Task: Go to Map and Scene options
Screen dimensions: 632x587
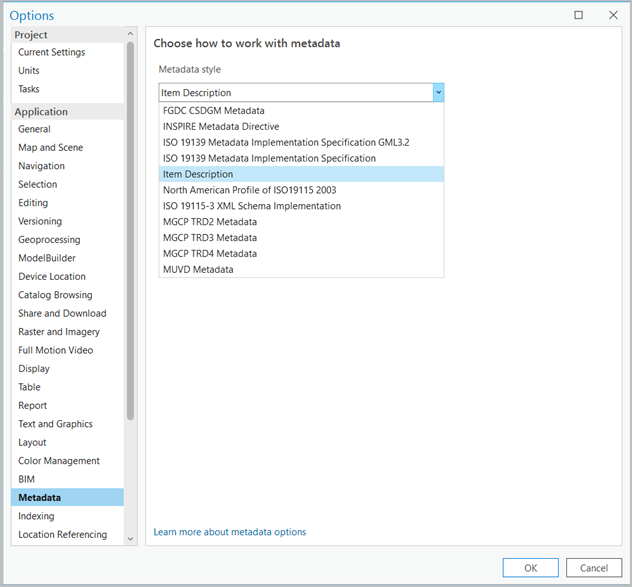Action: click(x=51, y=148)
